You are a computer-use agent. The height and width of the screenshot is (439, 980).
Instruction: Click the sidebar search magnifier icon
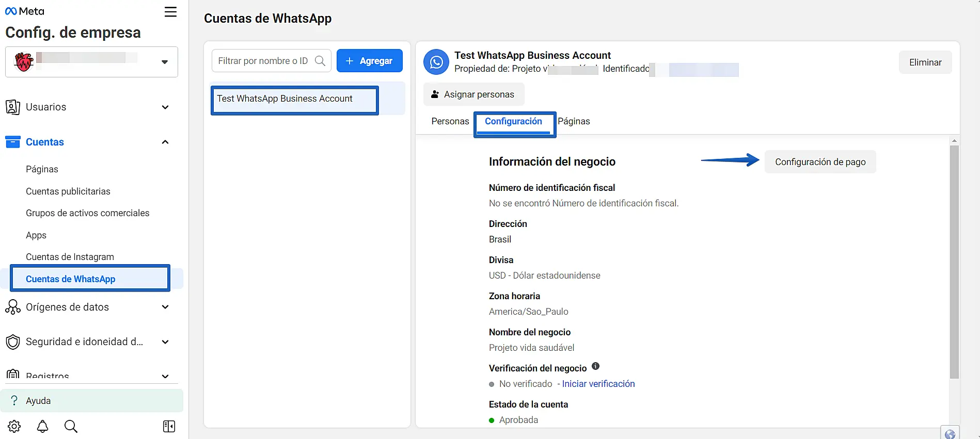(x=71, y=426)
